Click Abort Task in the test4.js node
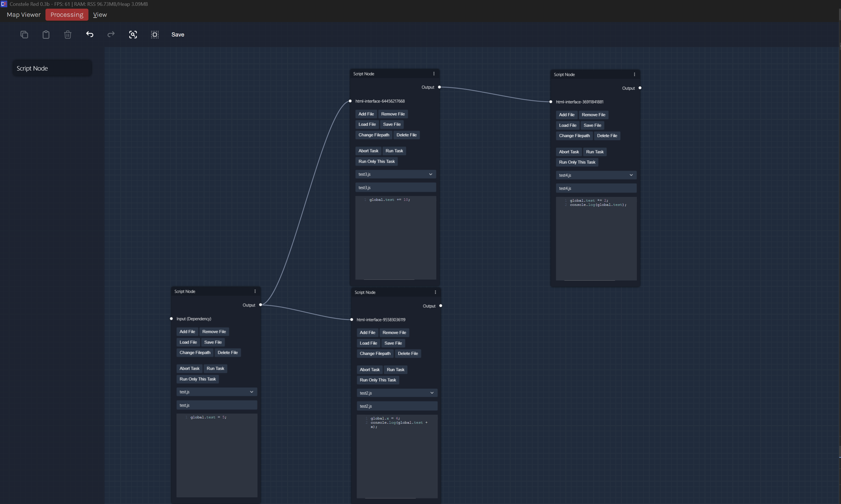Image resolution: width=841 pixels, height=504 pixels. pyautogui.click(x=568, y=152)
